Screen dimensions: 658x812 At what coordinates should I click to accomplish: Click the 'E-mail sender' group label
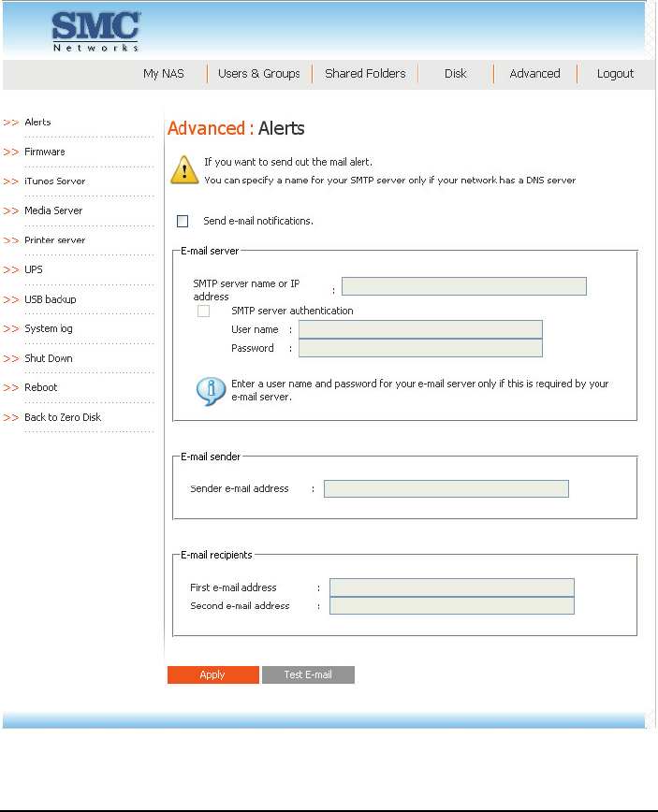(211, 457)
